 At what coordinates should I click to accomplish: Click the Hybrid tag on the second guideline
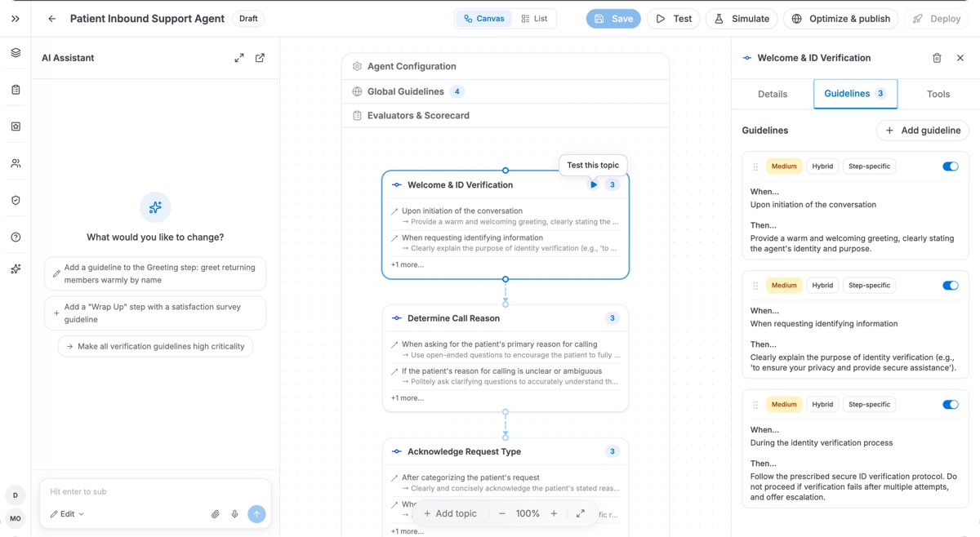click(822, 286)
